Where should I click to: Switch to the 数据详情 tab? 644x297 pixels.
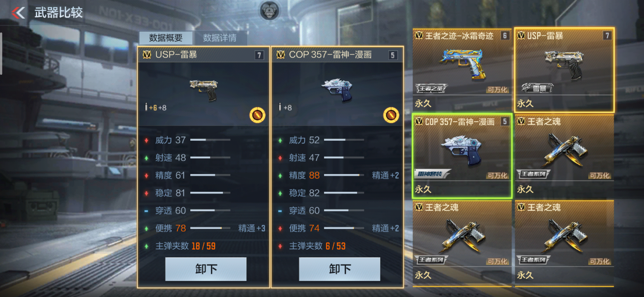click(220, 38)
